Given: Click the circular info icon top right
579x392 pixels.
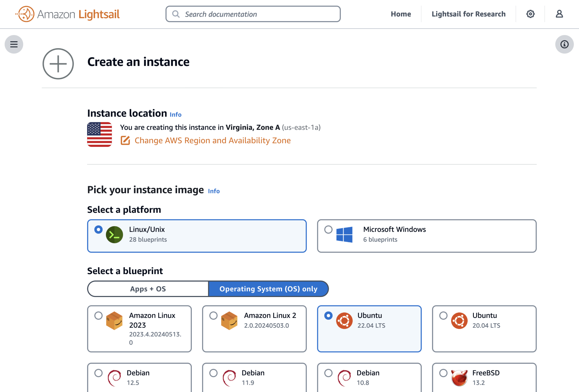Looking at the screenshot, I should pos(565,44).
